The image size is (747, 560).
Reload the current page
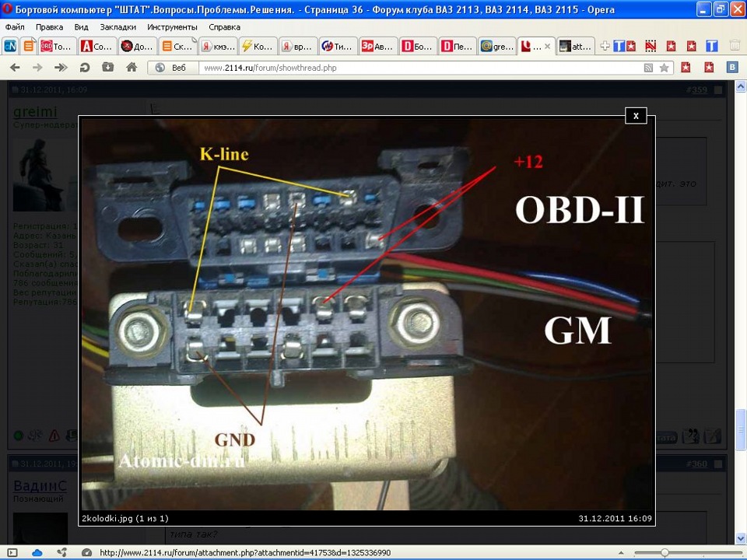85,68
